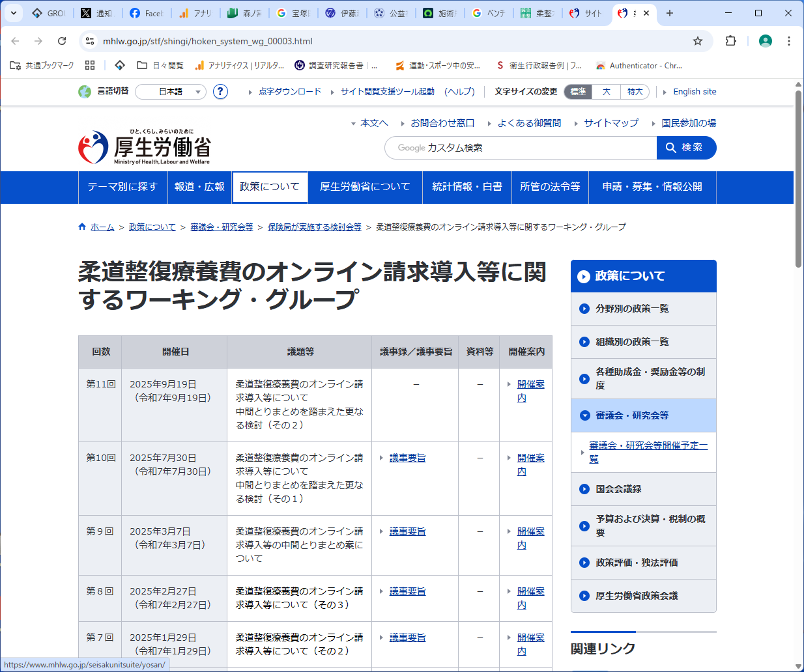Open the 政策について navigation menu
This screenshot has height=672, width=804.
(270, 187)
